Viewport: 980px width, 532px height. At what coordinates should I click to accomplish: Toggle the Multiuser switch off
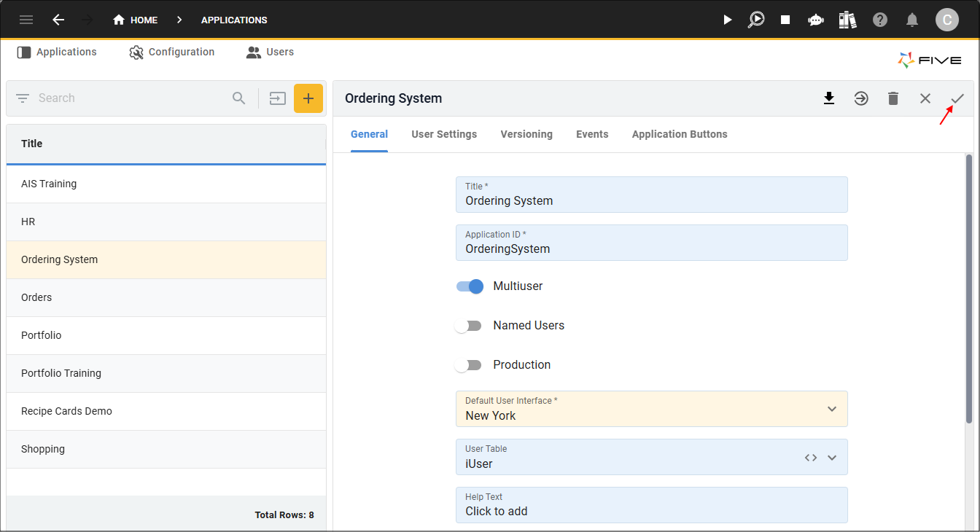coord(470,286)
